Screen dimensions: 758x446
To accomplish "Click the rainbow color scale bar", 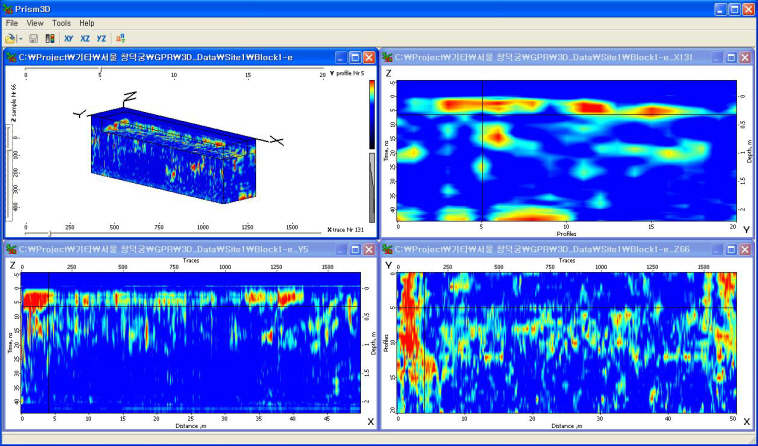I will pyautogui.click(x=372, y=115).
